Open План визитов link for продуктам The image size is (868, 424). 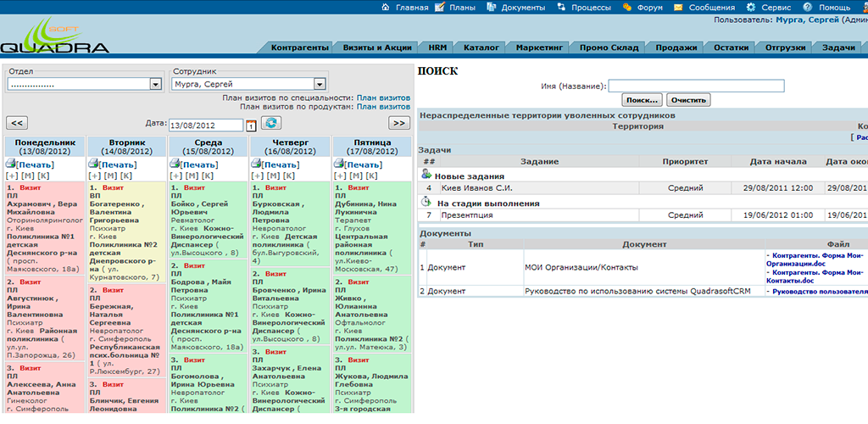coord(383,106)
